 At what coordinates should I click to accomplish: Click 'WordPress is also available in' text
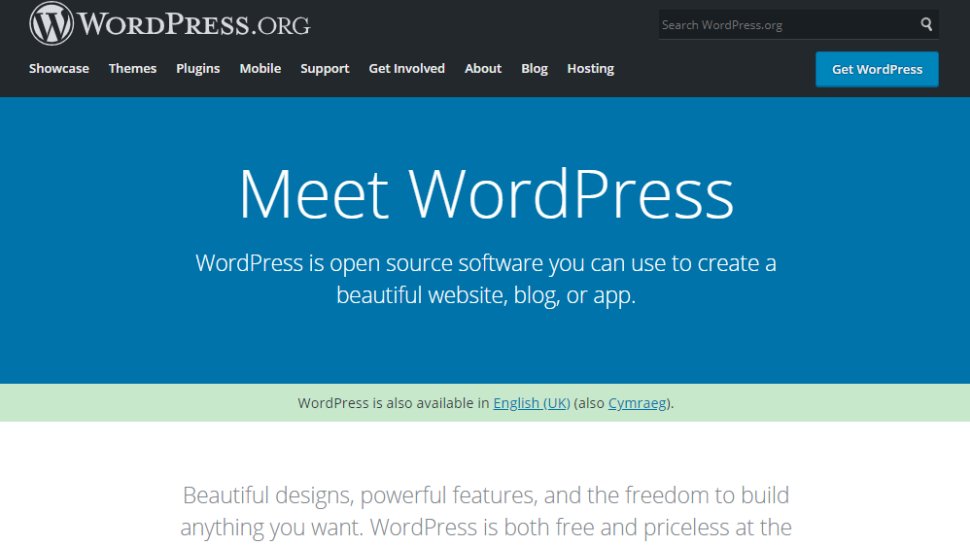click(393, 403)
